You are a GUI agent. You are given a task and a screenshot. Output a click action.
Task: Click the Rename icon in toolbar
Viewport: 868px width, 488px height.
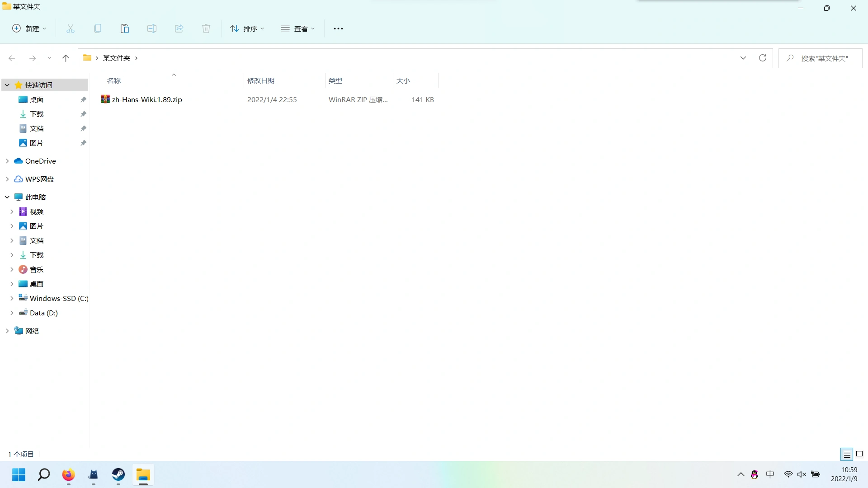tap(152, 28)
